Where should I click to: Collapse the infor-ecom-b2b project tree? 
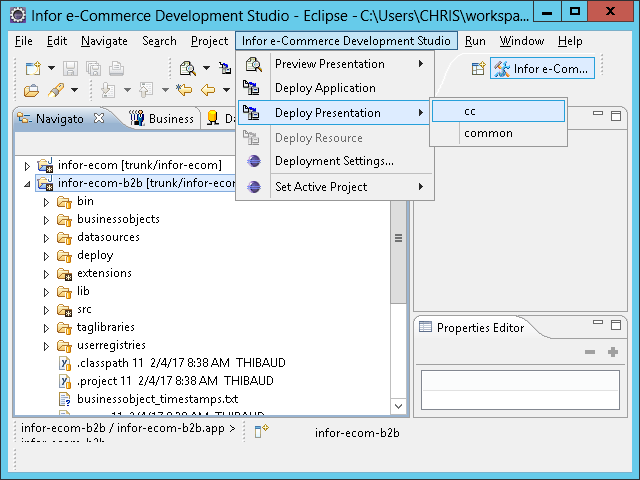[x=27, y=183]
